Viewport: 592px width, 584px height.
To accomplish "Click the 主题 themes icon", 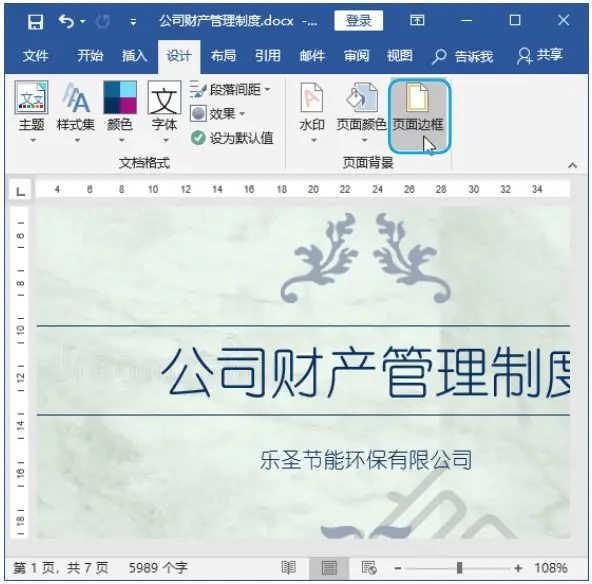I will (x=31, y=97).
